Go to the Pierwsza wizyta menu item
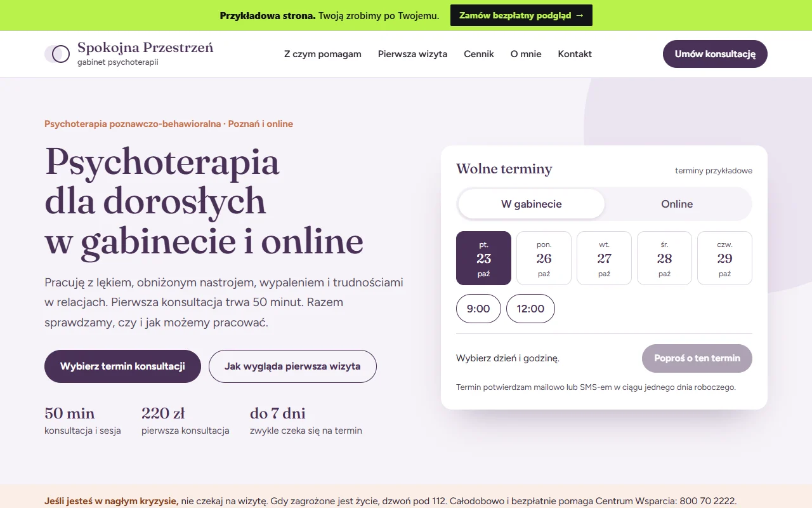 coord(412,54)
